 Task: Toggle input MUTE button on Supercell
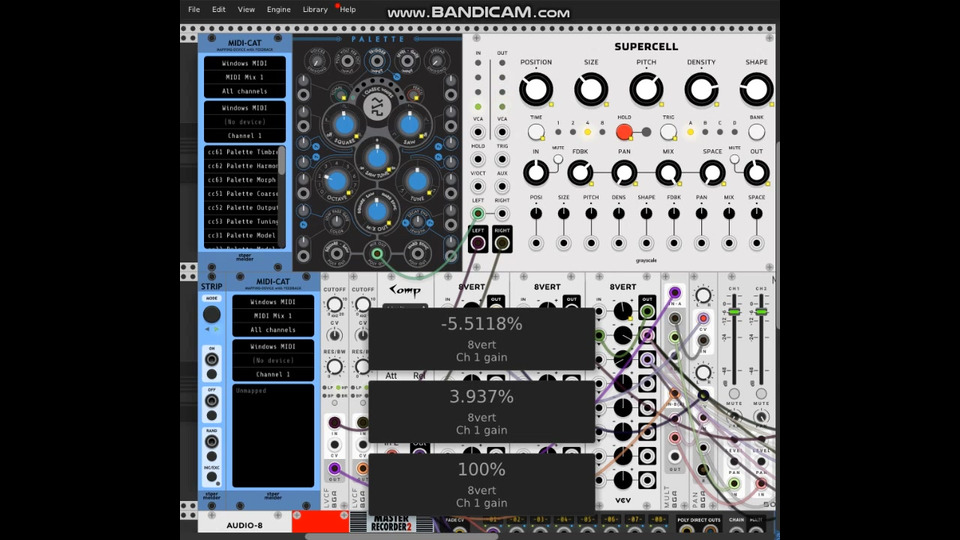tap(558, 159)
